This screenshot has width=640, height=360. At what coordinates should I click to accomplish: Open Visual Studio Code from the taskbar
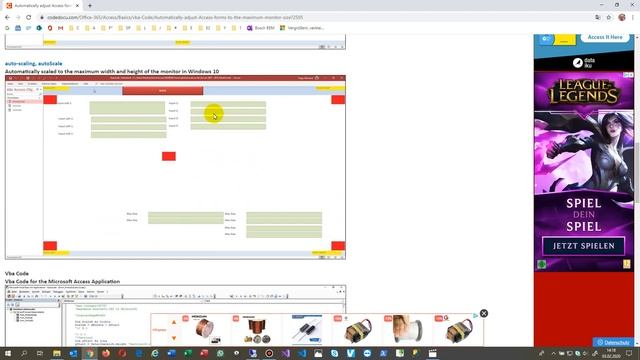click(302, 353)
